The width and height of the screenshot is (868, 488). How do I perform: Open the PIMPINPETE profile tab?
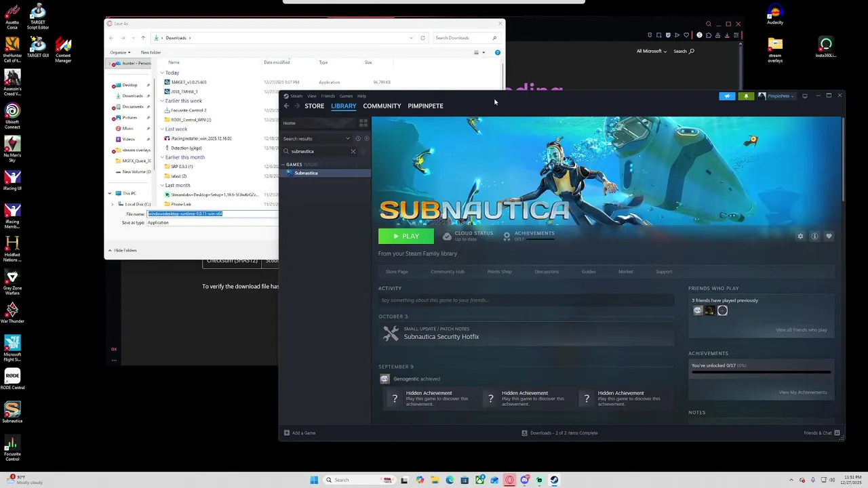click(x=425, y=106)
